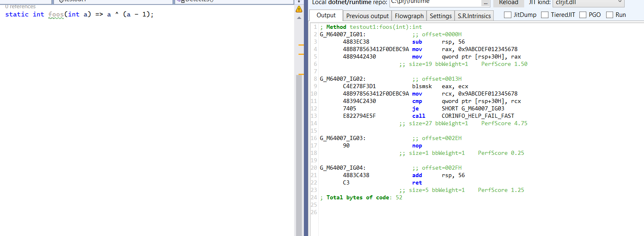Open the Settings tab
The image size is (644, 236).
click(441, 16)
